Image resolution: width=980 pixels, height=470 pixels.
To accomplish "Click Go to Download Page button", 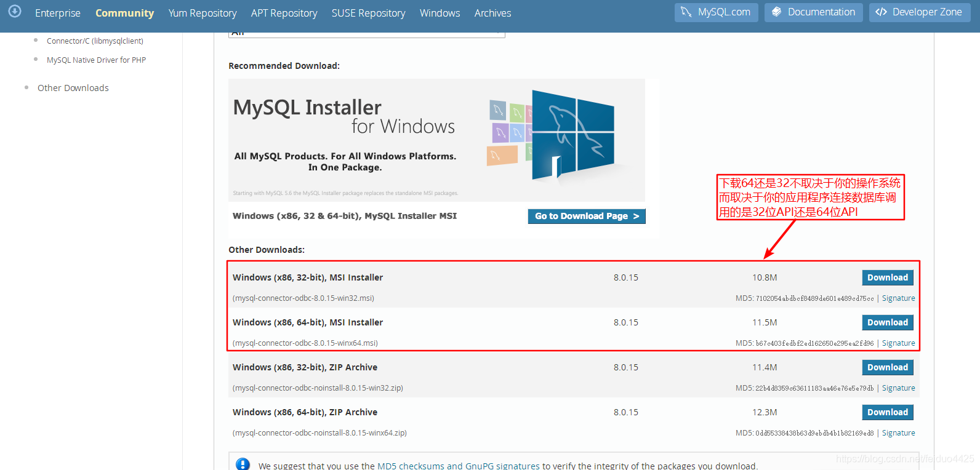I will [x=587, y=217].
